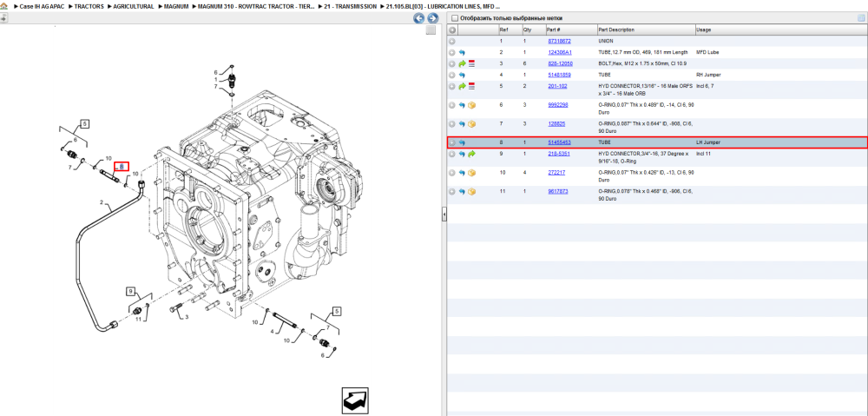The width and height of the screenshot is (868, 416).
Task: Select callout 3 near the bolt
Action: [187, 317]
